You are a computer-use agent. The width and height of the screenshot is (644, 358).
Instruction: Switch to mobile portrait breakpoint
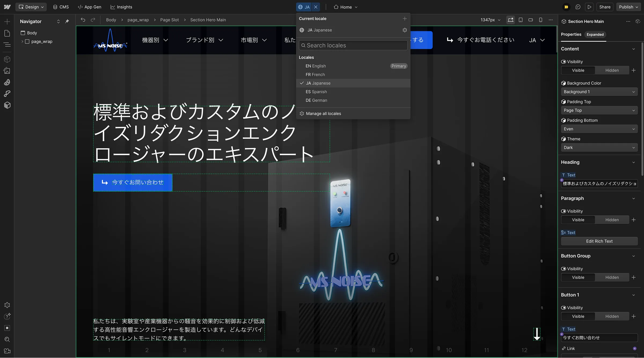click(540, 20)
